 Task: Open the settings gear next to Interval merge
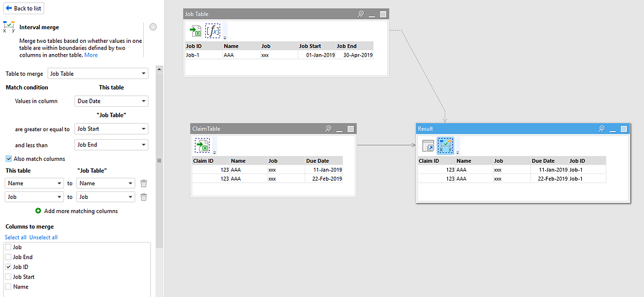click(153, 27)
